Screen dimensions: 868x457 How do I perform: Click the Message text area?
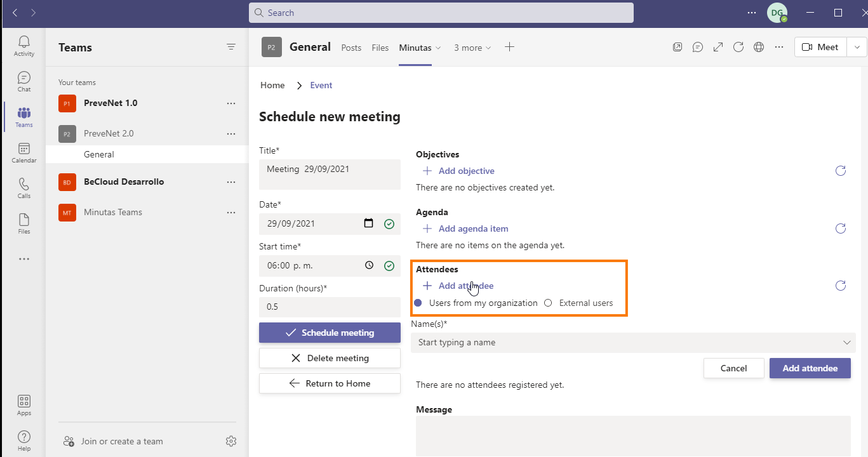pyautogui.click(x=633, y=436)
